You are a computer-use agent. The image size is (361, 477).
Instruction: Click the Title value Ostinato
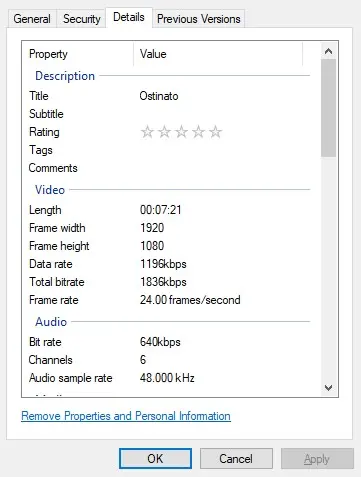[159, 96]
